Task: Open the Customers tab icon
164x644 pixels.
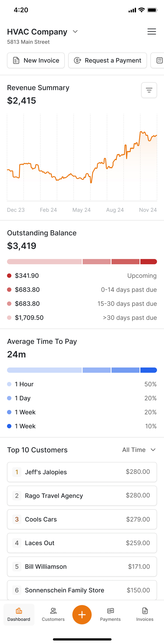Action: 53,611
